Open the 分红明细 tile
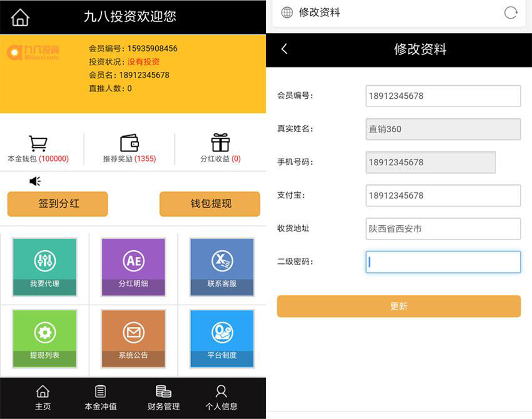The width and height of the screenshot is (532, 419). point(134,267)
